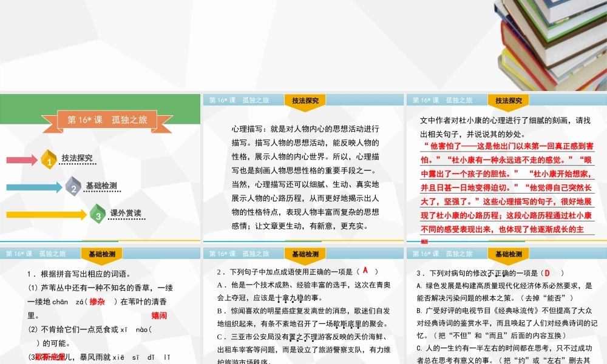This screenshot has width=607, height=364.
Task: Click the red answer 掺杂
Action: [97, 302]
